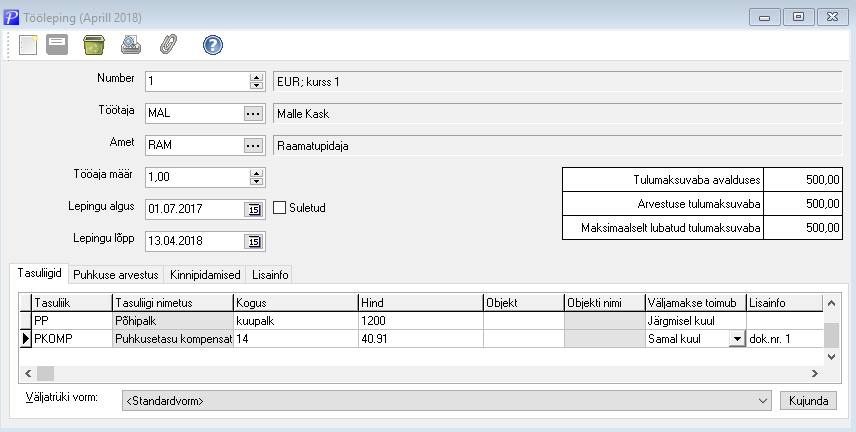Click the print preview toolbar icon
The height and width of the screenshot is (432, 856).
click(x=131, y=45)
